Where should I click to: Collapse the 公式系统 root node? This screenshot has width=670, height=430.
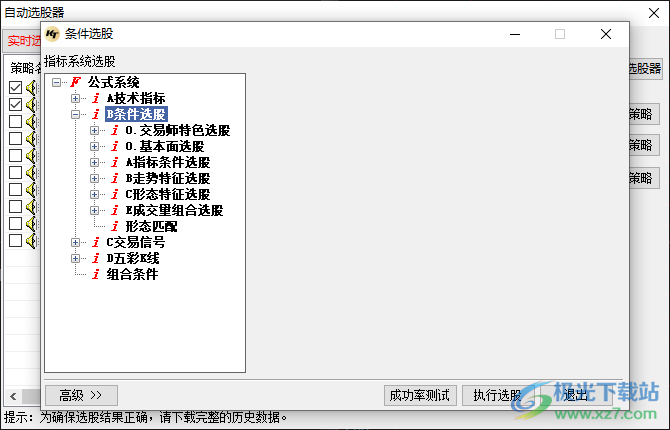(x=56, y=82)
